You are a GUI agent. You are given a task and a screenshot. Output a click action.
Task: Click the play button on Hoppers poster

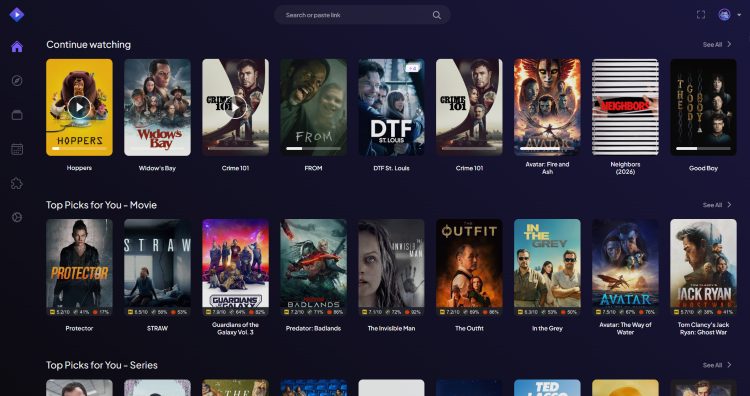coord(79,107)
